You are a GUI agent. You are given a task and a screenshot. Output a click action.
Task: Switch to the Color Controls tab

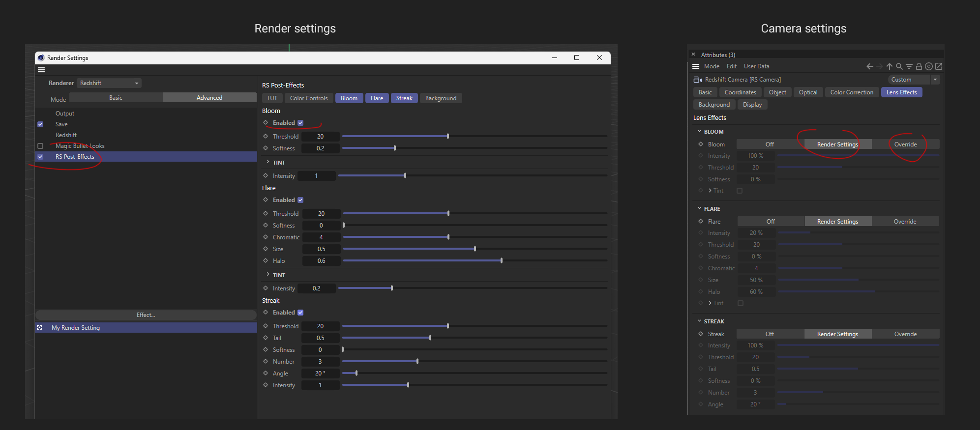(x=308, y=98)
